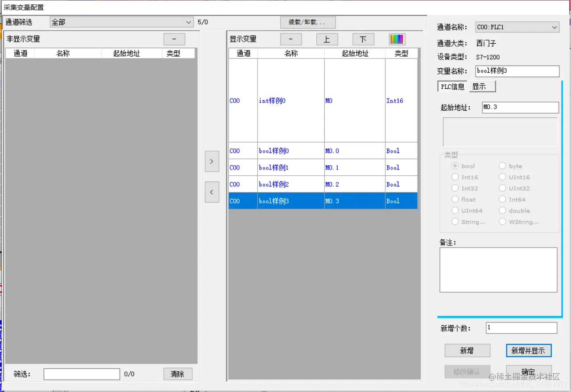Click the 筛选 filter input field
The height and width of the screenshot is (392, 571).
[x=82, y=374]
